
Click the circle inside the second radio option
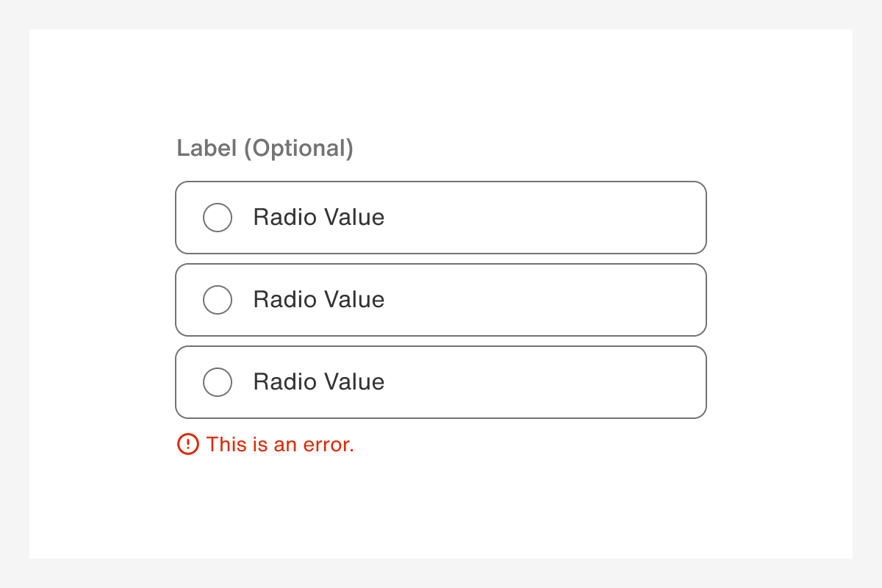[218, 300]
